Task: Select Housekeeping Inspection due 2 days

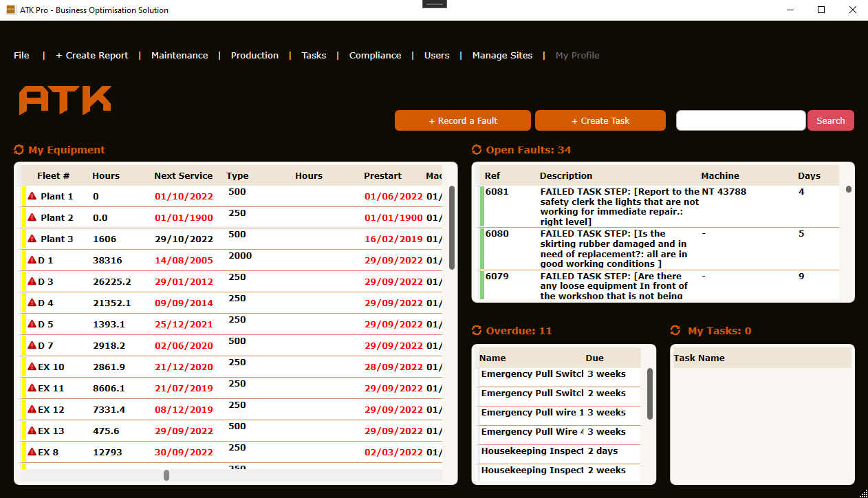Action: (559, 451)
